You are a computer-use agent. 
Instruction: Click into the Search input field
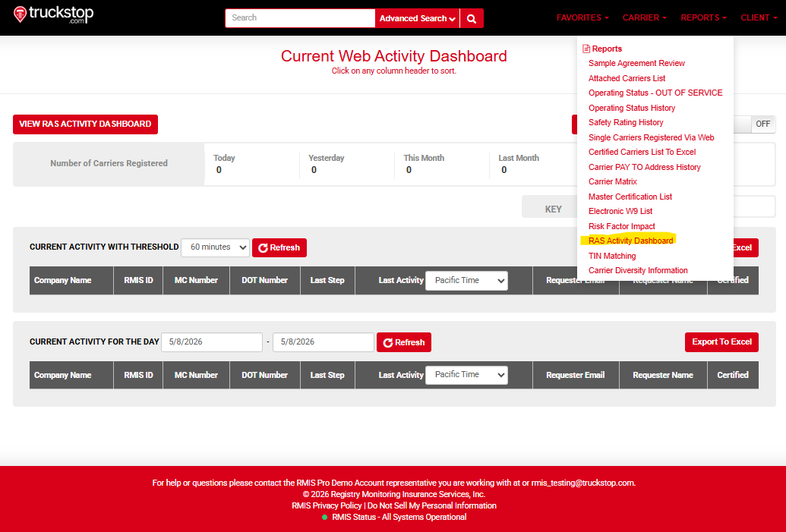click(300, 18)
